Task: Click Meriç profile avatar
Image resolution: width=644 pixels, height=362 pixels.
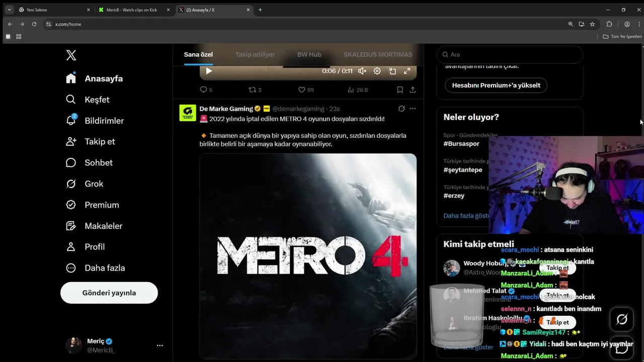Action: click(73, 345)
